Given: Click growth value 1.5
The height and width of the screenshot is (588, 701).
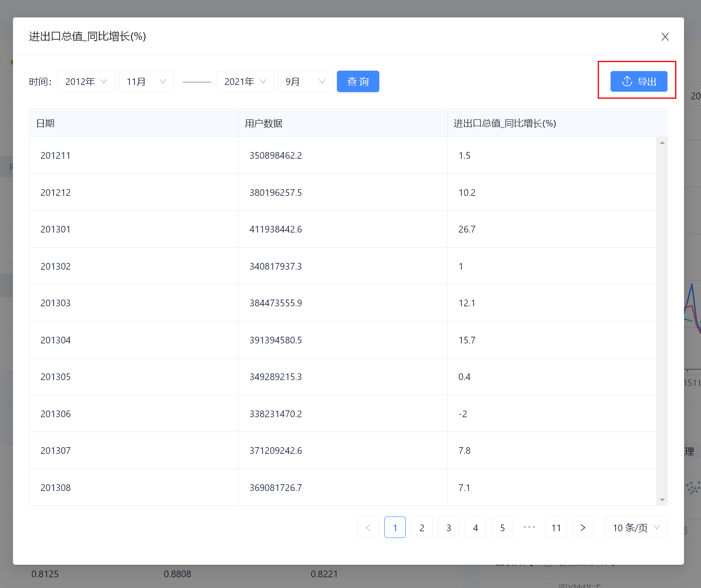Looking at the screenshot, I should 464,156.
